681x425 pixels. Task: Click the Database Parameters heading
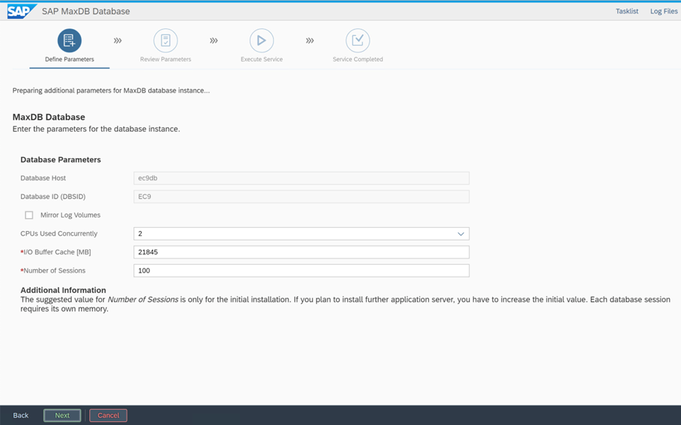coord(60,160)
